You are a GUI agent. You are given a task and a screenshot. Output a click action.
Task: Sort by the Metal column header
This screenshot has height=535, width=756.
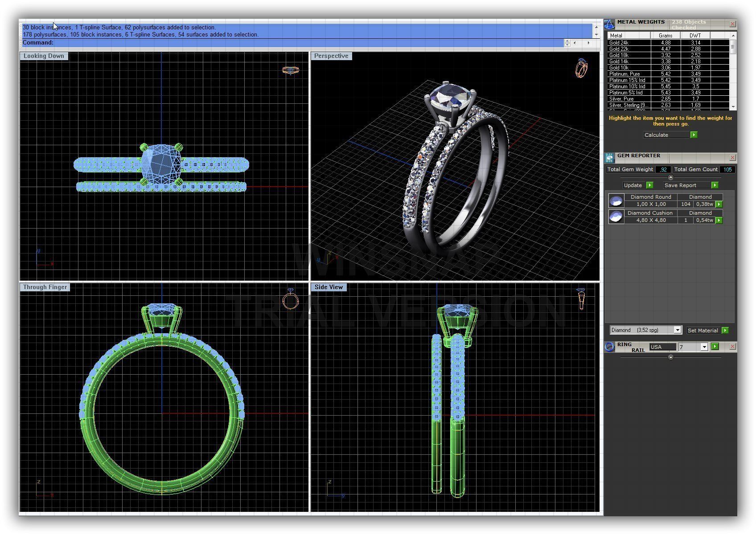(629, 35)
